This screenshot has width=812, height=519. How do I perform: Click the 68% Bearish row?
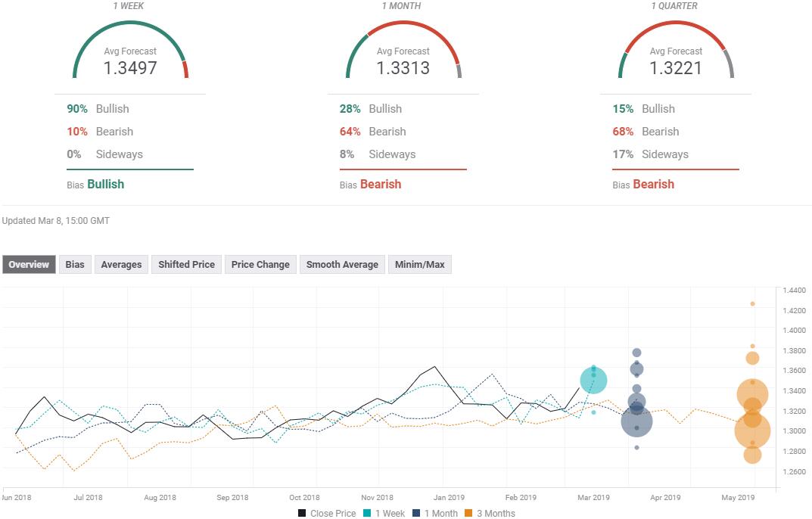click(x=646, y=132)
